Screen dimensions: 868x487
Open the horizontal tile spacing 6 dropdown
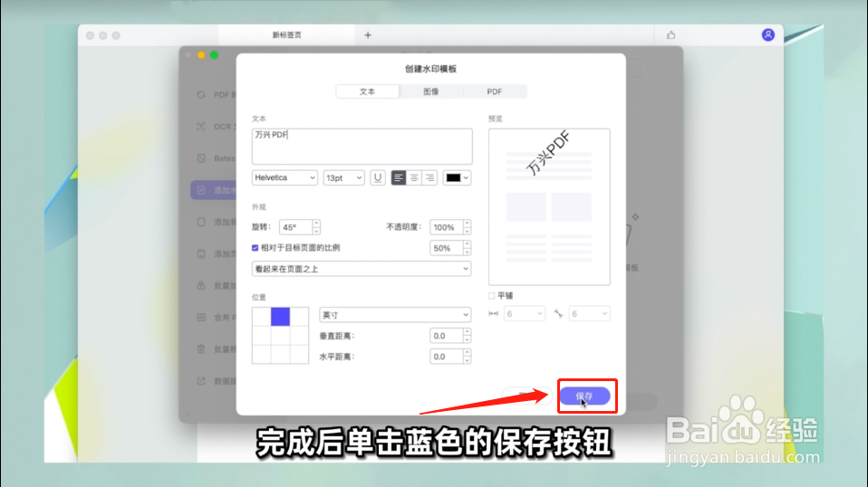click(x=525, y=314)
